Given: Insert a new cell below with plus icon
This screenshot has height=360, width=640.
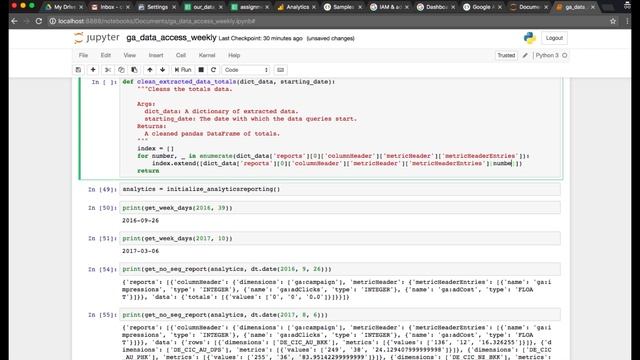Looking at the screenshot, I should pos(93,70).
